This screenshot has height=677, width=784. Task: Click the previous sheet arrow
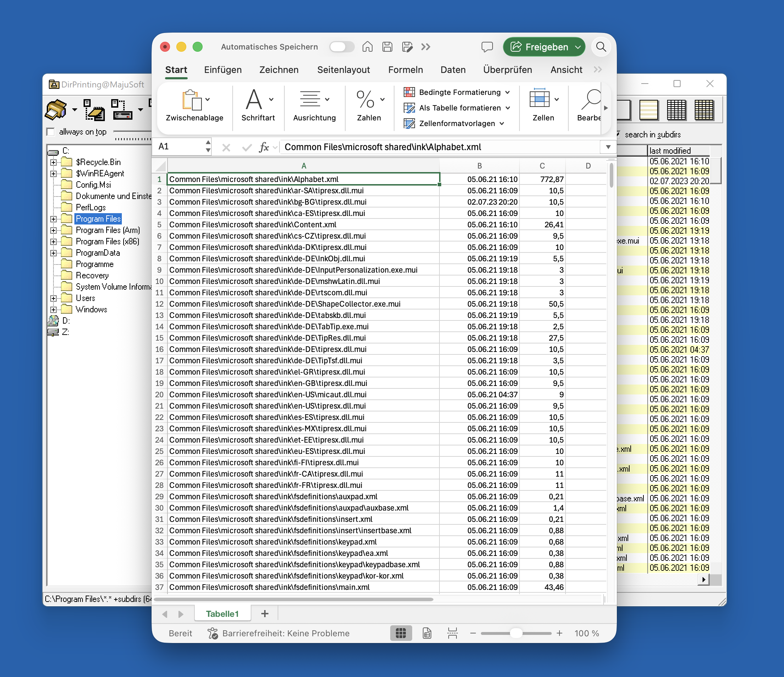click(x=165, y=614)
